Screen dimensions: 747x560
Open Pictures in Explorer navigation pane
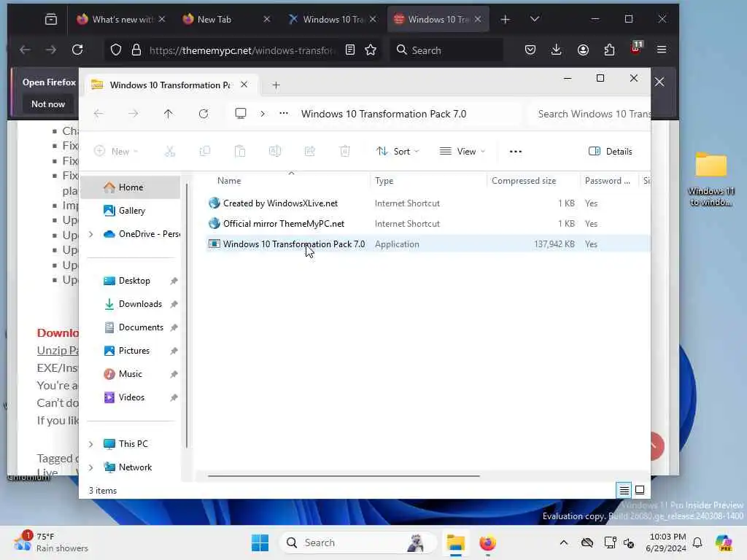(130, 351)
